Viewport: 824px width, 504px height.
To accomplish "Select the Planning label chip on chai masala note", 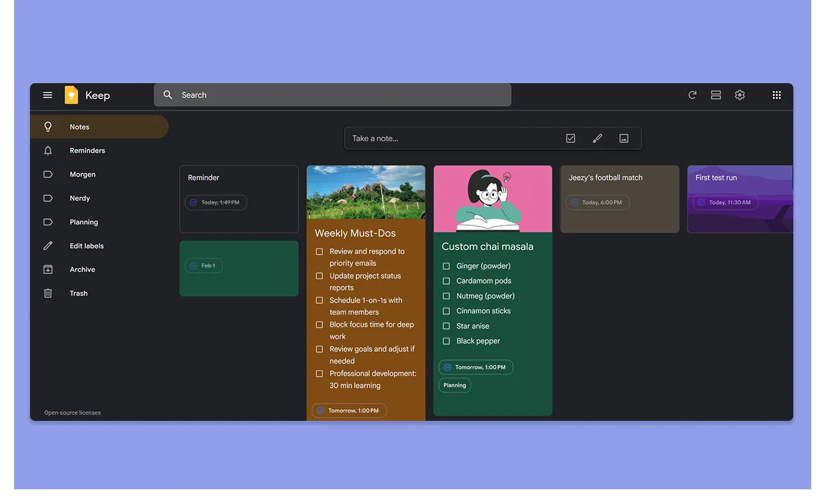I will tap(454, 385).
